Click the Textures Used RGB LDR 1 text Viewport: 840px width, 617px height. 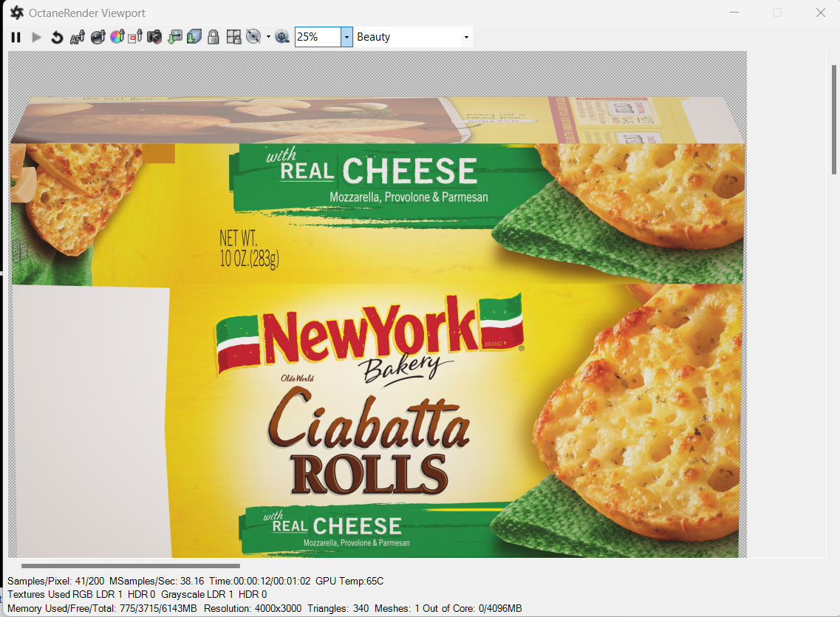pyautogui.click(x=65, y=595)
